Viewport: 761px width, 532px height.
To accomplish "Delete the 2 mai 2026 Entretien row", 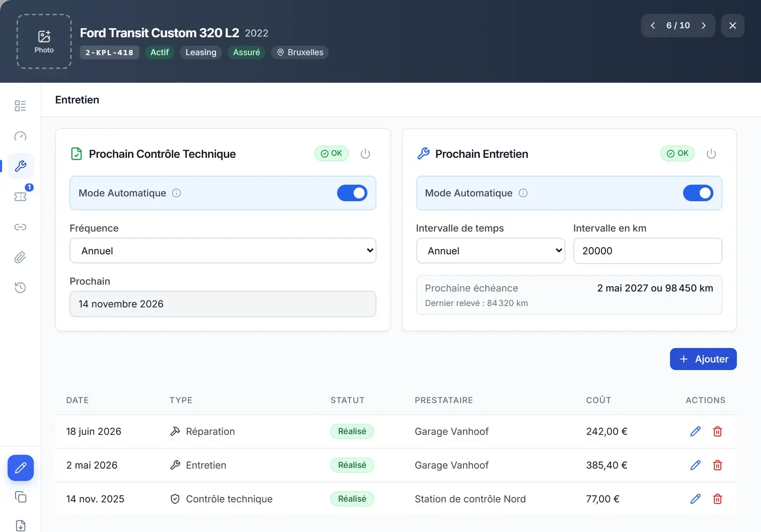I will click(717, 465).
